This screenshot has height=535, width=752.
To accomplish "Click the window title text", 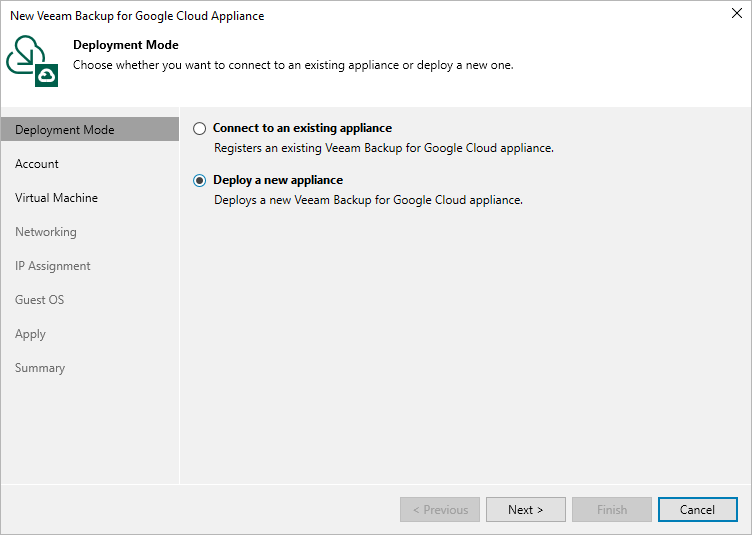I will [137, 16].
